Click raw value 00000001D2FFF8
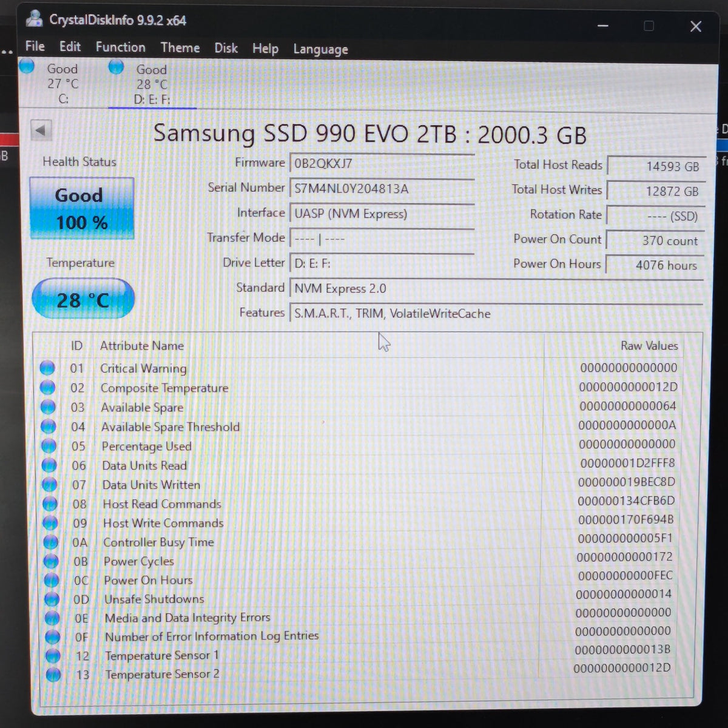The image size is (728, 728). click(627, 463)
